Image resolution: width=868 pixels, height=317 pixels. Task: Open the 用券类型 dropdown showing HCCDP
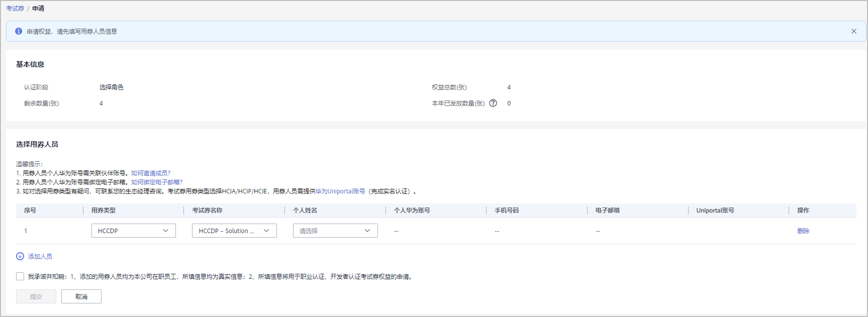(134, 231)
